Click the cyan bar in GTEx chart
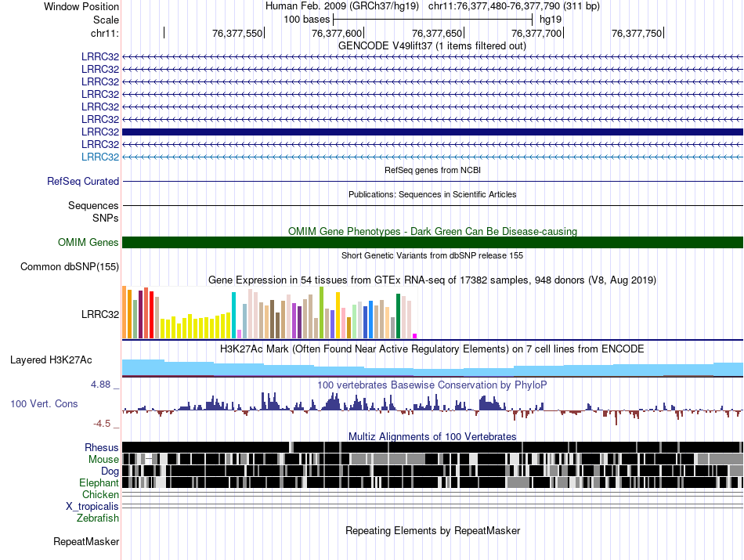 pyautogui.click(x=233, y=315)
